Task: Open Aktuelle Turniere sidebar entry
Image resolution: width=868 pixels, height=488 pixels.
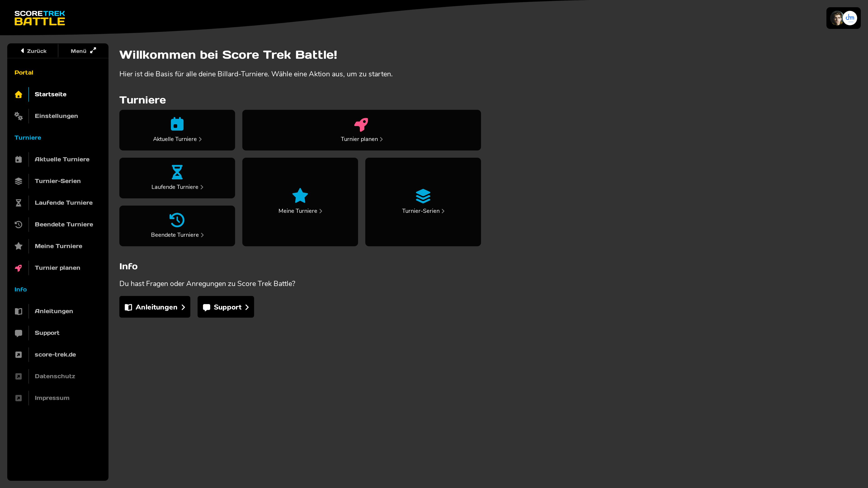Action: tap(62, 159)
